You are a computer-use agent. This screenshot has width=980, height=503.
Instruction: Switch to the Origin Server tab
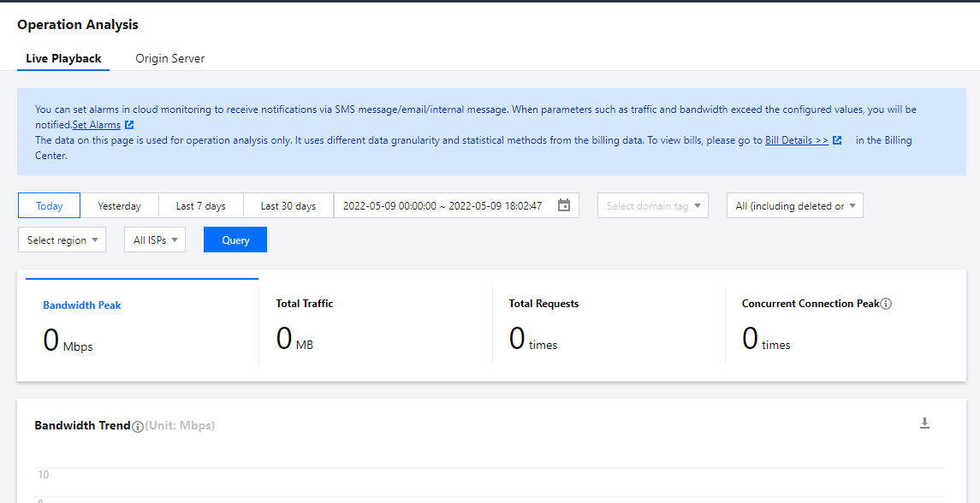169,58
